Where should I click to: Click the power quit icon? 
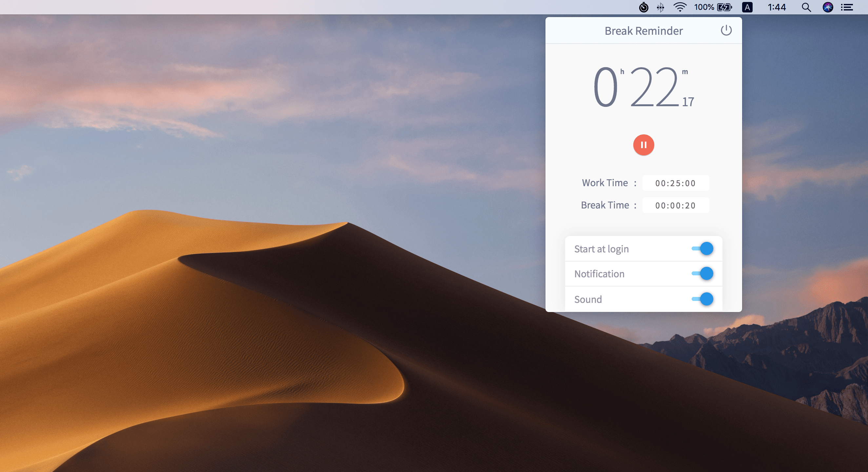(726, 30)
